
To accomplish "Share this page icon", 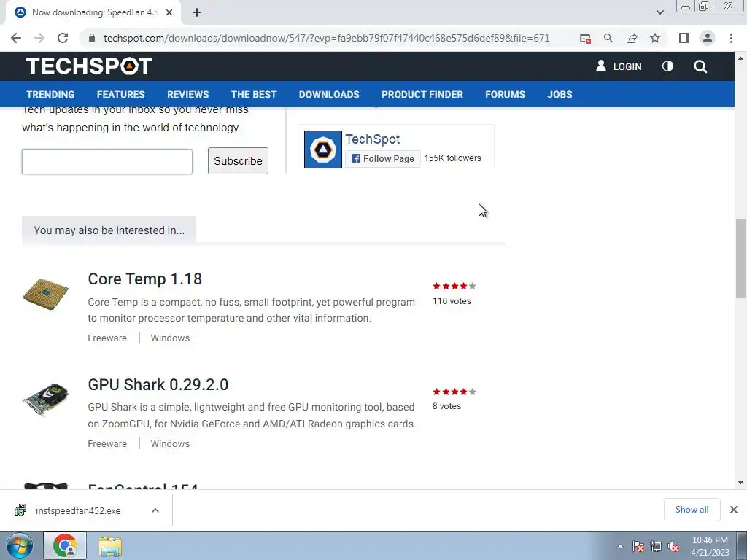I will [632, 38].
